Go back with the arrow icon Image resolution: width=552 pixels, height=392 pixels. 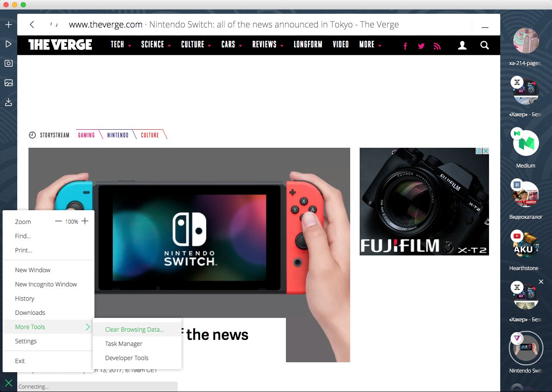click(32, 25)
